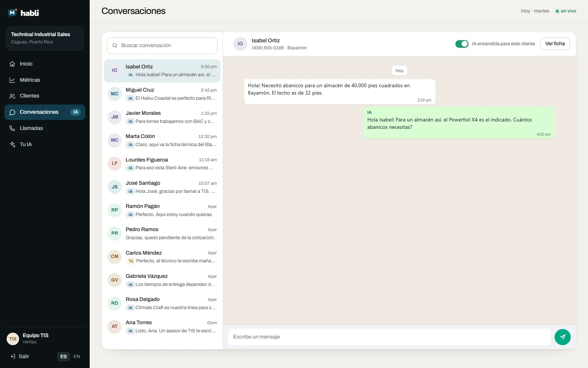
Task: Open Marta Colón's conversation
Action: tap(162, 141)
